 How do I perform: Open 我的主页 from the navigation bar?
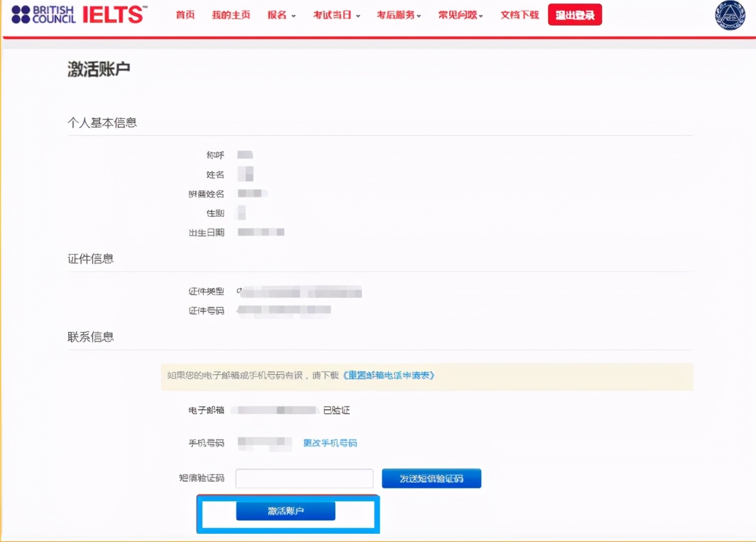pos(230,15)
